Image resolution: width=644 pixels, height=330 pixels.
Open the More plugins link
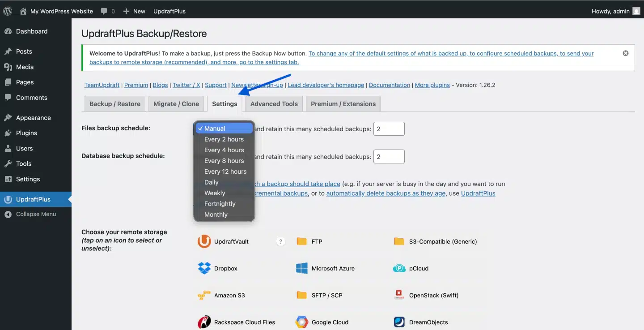432,85
